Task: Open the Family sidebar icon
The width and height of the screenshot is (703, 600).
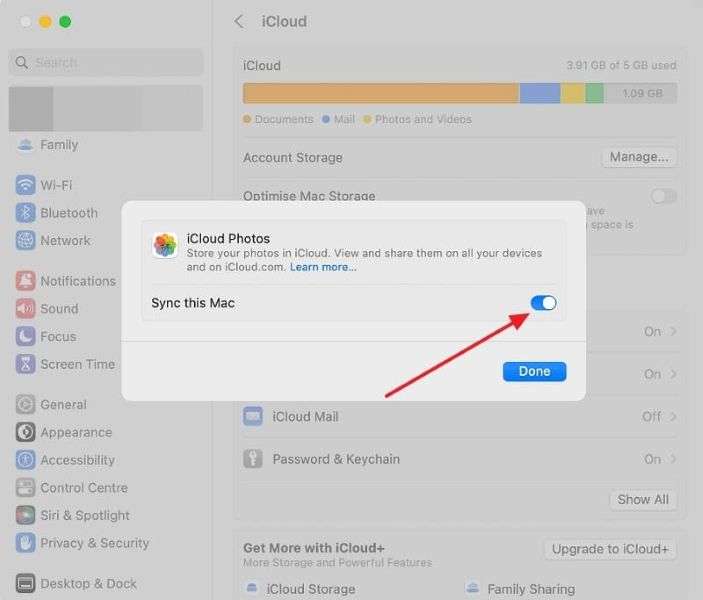Action: [x=26, y=145]
